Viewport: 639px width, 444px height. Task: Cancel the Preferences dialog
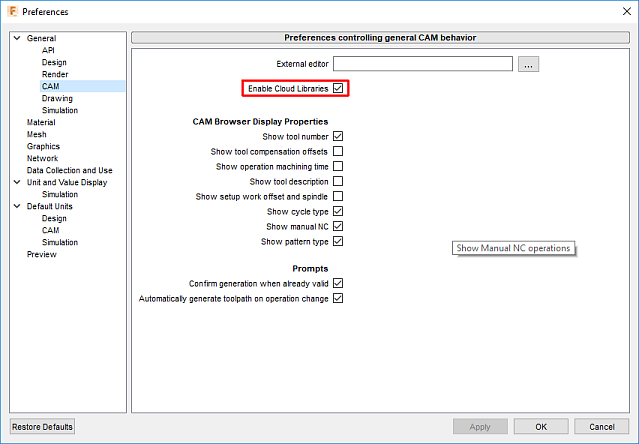click(x=602, y=426)
